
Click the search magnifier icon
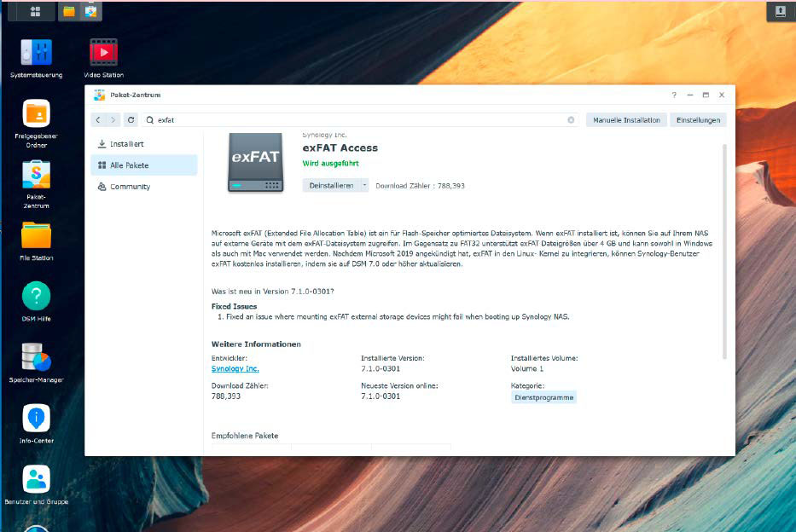[x=150, y=120]
